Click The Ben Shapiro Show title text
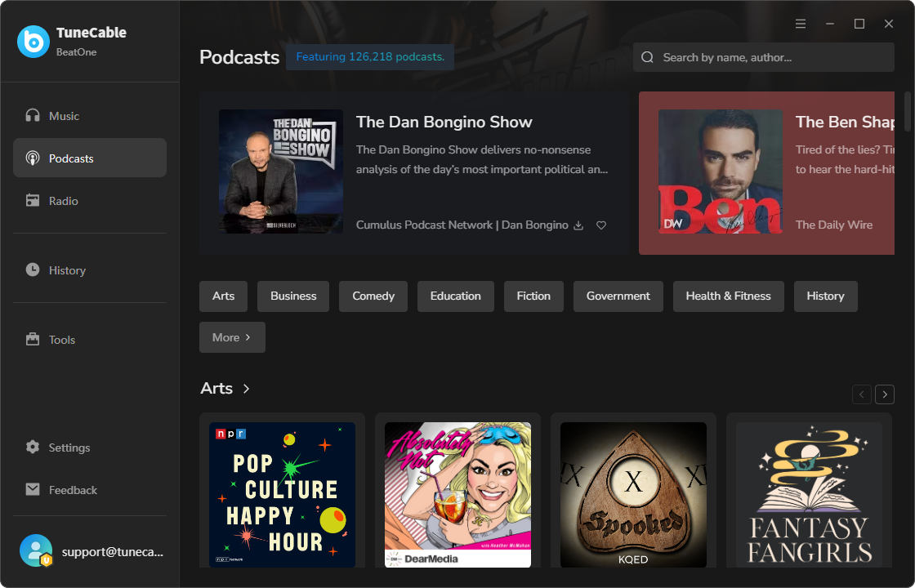Image resolution: width=915 pixels, height=588 pixels. 845,122
